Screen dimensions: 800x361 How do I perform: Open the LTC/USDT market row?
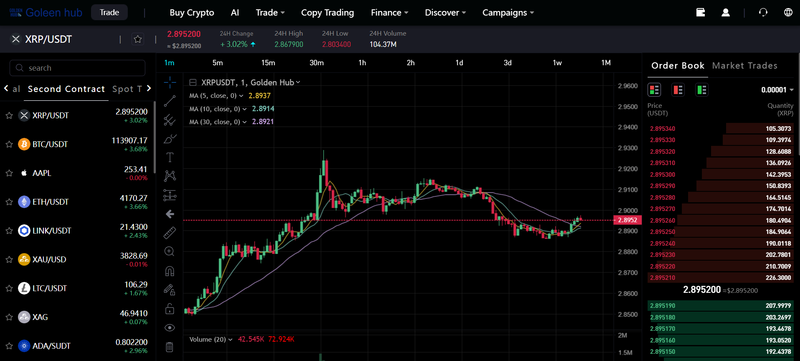pos(77,289)
